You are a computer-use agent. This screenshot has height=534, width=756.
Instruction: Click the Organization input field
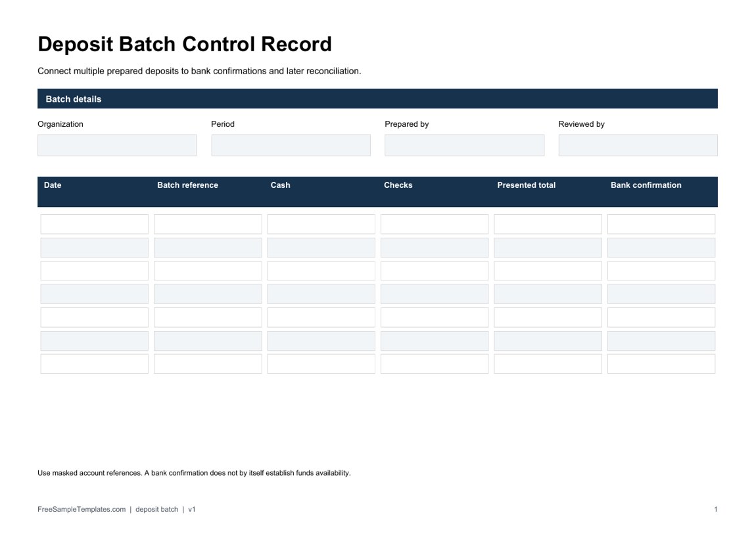[117, 145]
